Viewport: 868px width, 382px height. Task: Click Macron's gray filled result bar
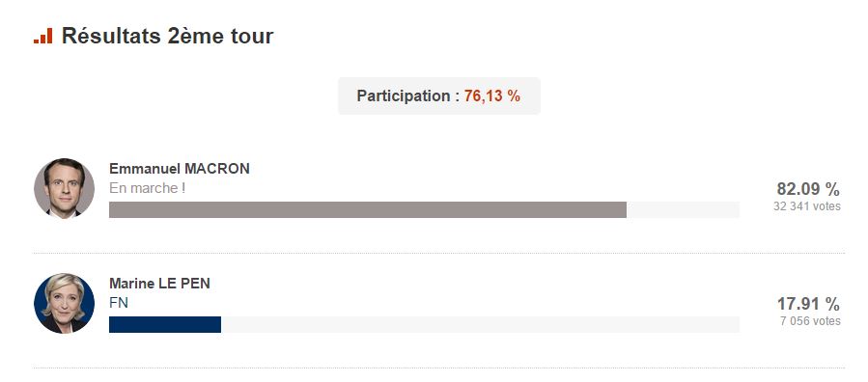tap(368, 209)
